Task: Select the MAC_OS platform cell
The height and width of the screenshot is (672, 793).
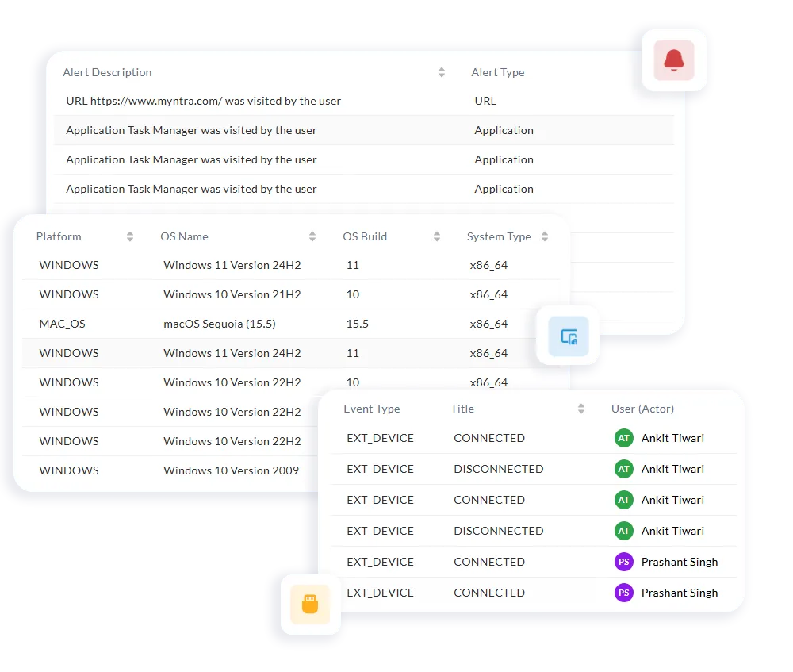Action: coord(62,324)
